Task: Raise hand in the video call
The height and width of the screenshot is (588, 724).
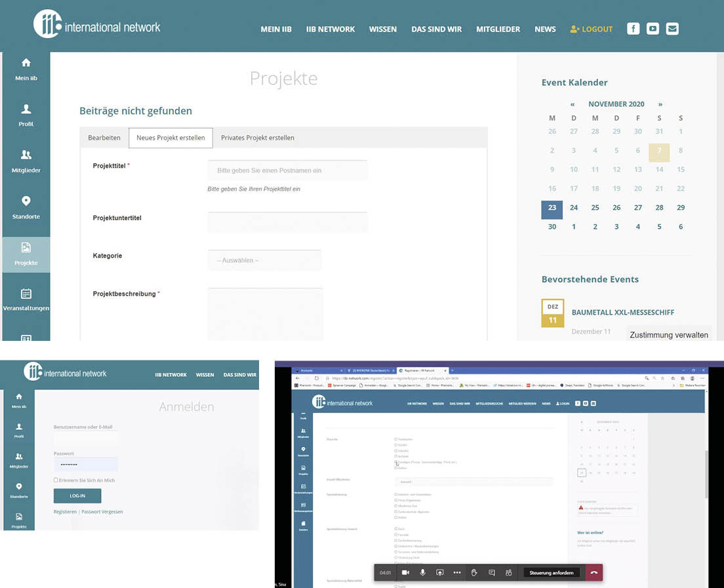Action: pos(473,572)
